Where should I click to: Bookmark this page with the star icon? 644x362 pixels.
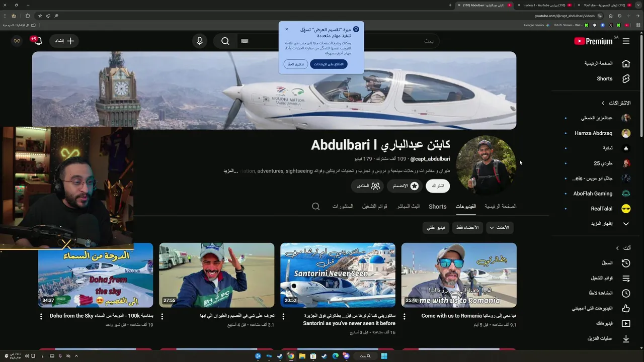(x=40, y=16)
